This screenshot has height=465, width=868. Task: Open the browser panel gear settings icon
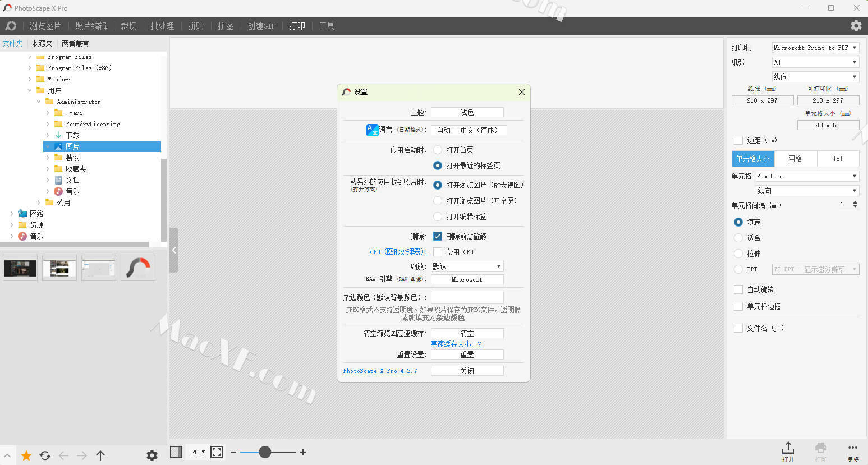tap(152, 455)
